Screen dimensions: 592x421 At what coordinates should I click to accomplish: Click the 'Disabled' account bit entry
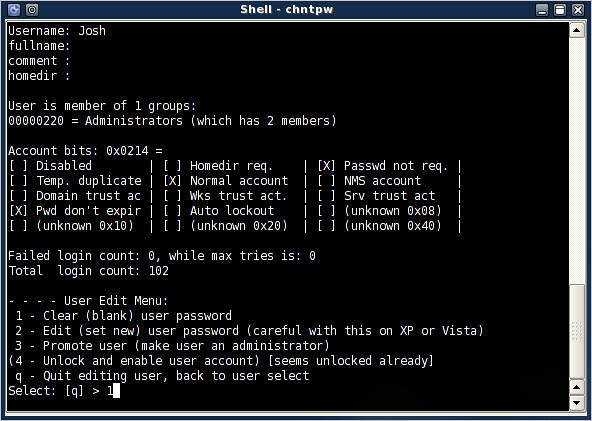(x=51, y=166)
